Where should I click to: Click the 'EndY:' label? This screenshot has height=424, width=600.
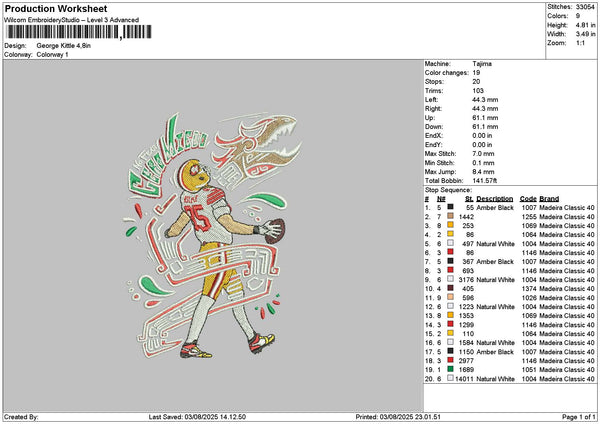434,145
